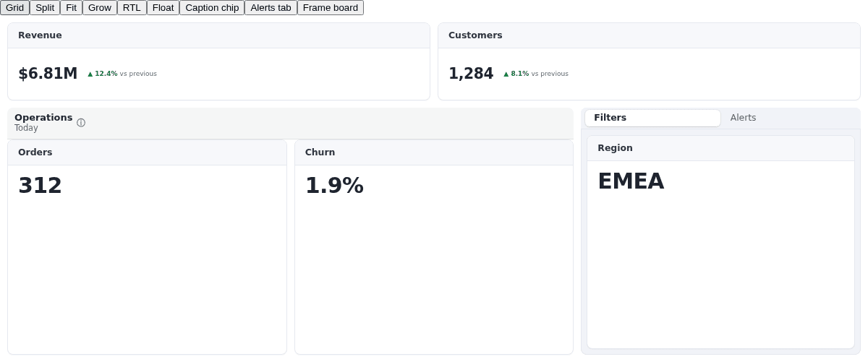Choose the Fit layout button
The width and height of the screenshot is (868, 362).
71,8
